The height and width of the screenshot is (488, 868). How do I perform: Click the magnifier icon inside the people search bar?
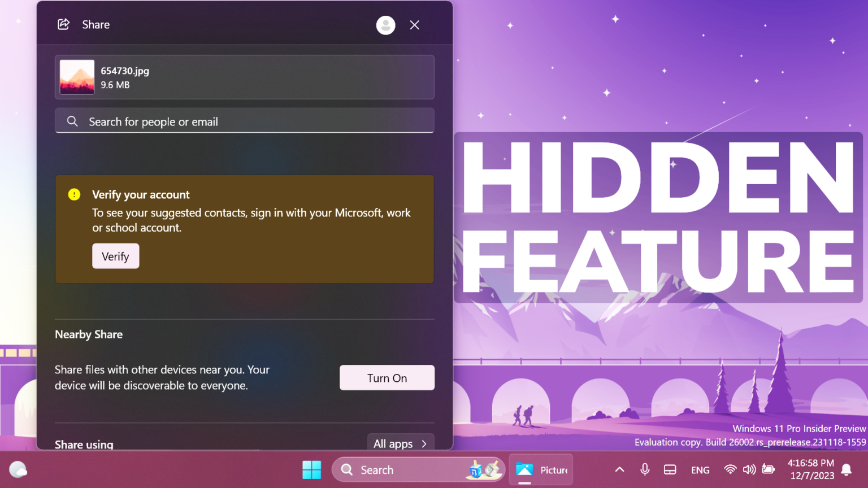[x=72, y=121]
